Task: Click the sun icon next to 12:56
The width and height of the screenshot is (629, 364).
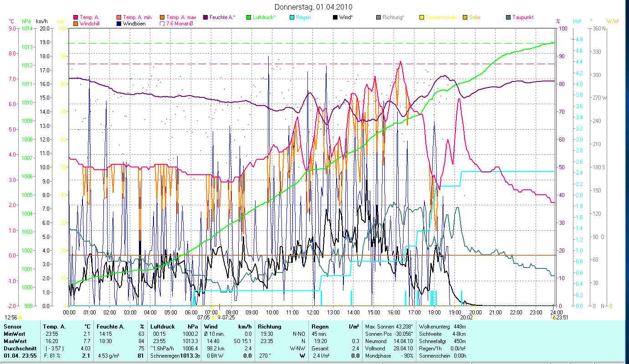Action: (x=20, y=317)
